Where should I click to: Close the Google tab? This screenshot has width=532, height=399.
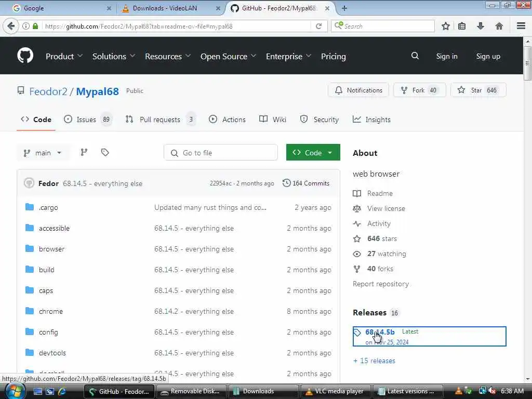click(x=109, y=8)
